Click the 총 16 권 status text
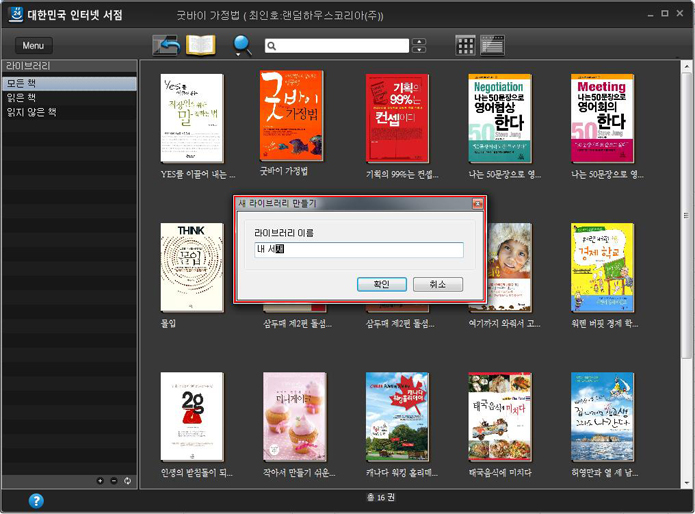This screenshot has height=514, width=695. coord(381,498)
